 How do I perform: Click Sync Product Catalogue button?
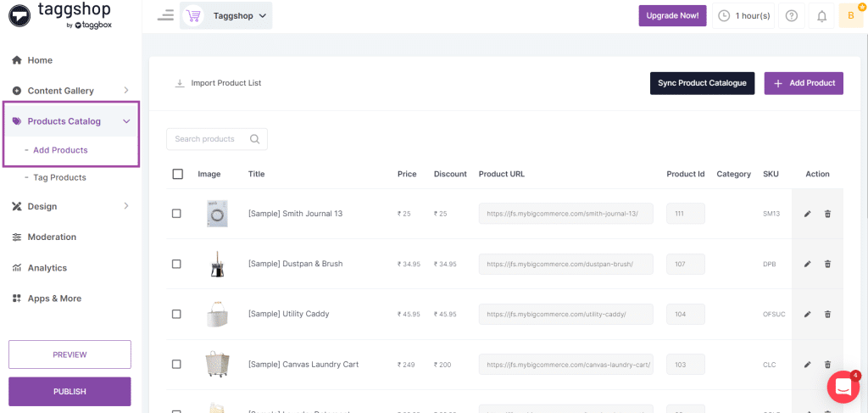[702, 83]
